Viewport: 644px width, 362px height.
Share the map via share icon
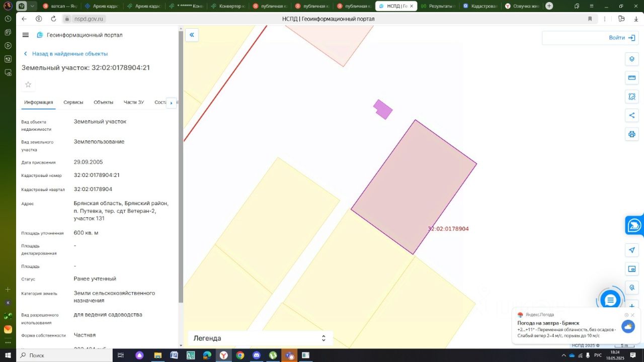coord(632,116)
